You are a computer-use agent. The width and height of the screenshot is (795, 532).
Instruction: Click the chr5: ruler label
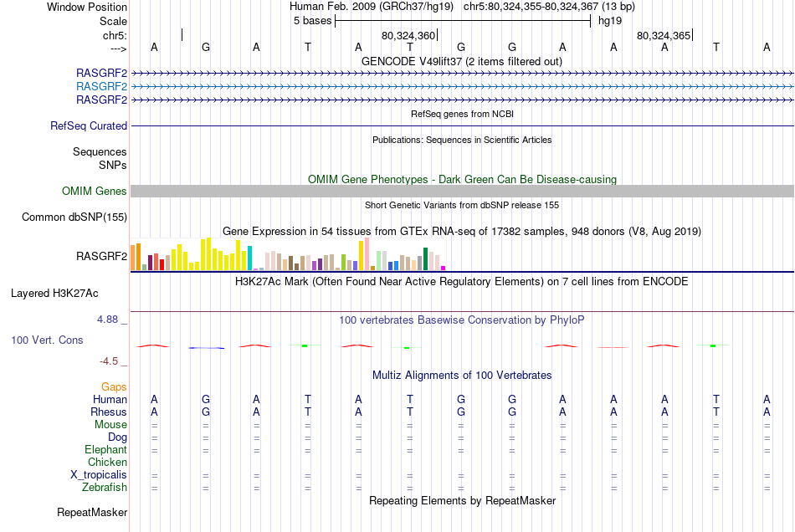pyautogui.click(x=115, y=35)
